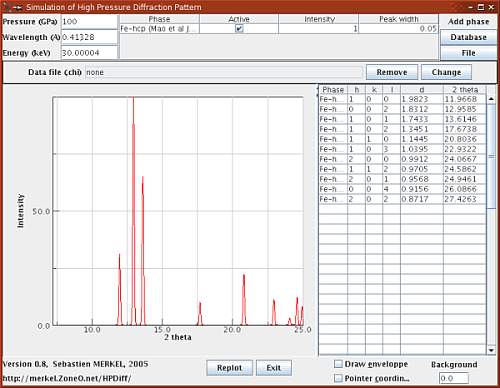Click the File button

(468, 53)
